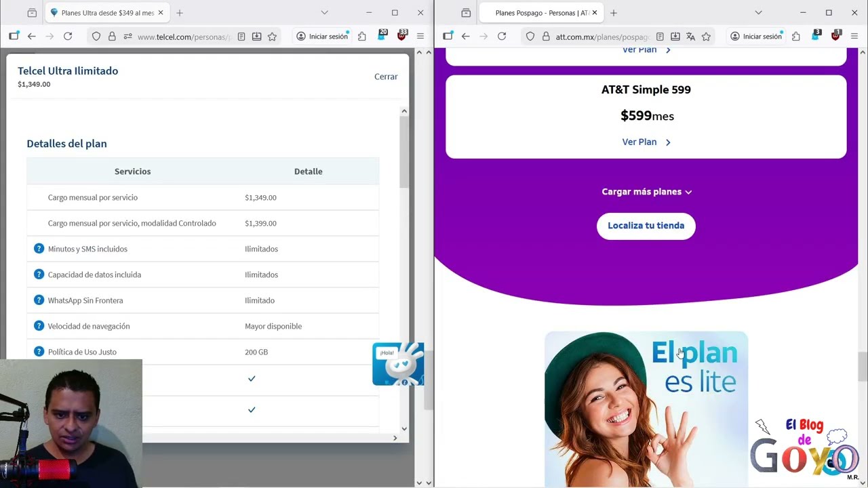868x488 pixels.
Task: Open a new tab in AT&T window
Action: [614, 13]
